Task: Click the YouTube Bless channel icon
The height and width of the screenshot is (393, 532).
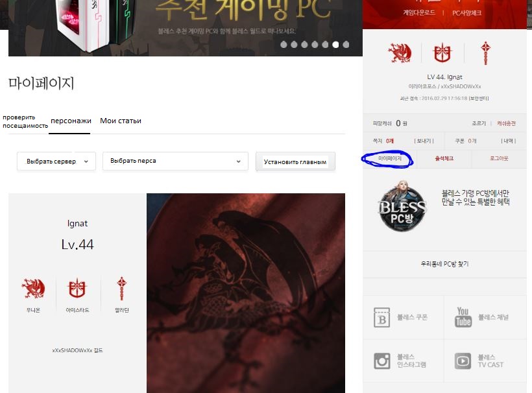Action: 463,317
